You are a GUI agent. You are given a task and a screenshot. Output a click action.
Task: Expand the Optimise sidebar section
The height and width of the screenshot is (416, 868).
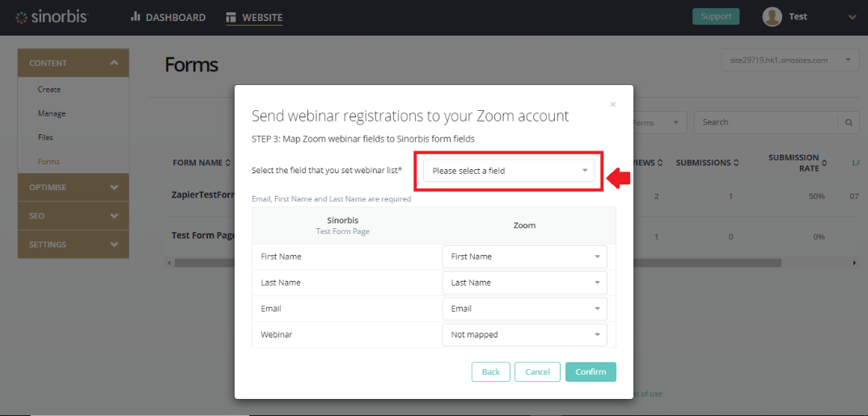click(73, 187)
